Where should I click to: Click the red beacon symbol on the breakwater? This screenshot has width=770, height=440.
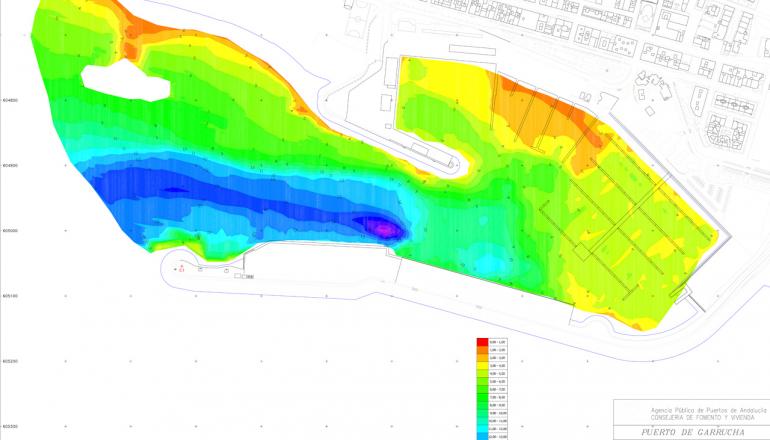181,268
